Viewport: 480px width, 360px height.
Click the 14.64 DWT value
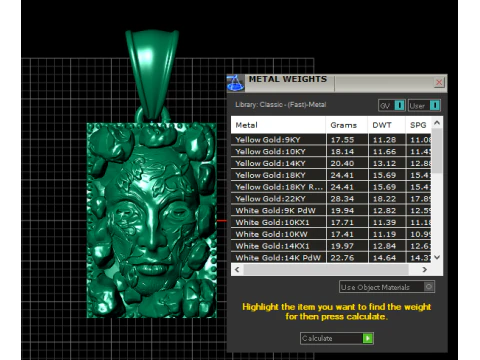click(x=384, y=258)
